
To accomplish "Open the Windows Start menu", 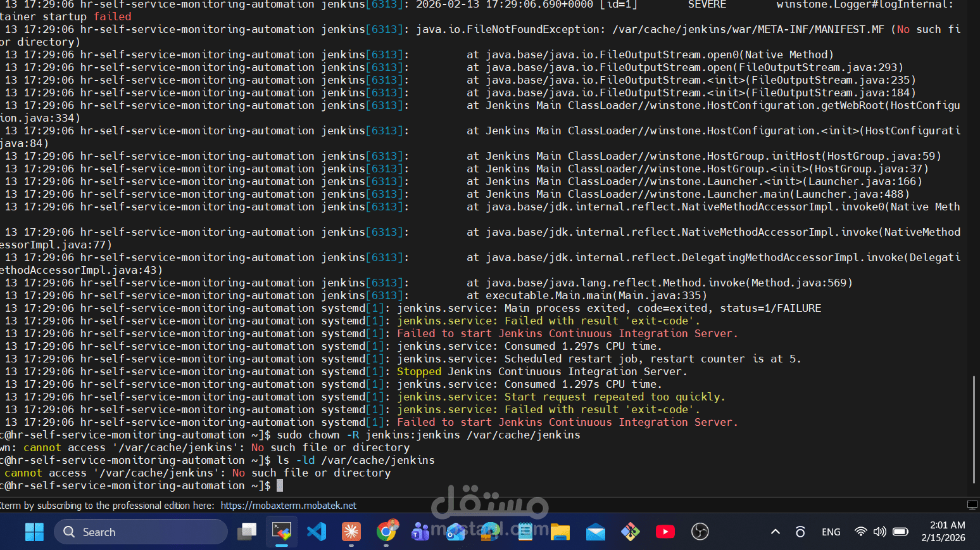I will tap(34, 532).
